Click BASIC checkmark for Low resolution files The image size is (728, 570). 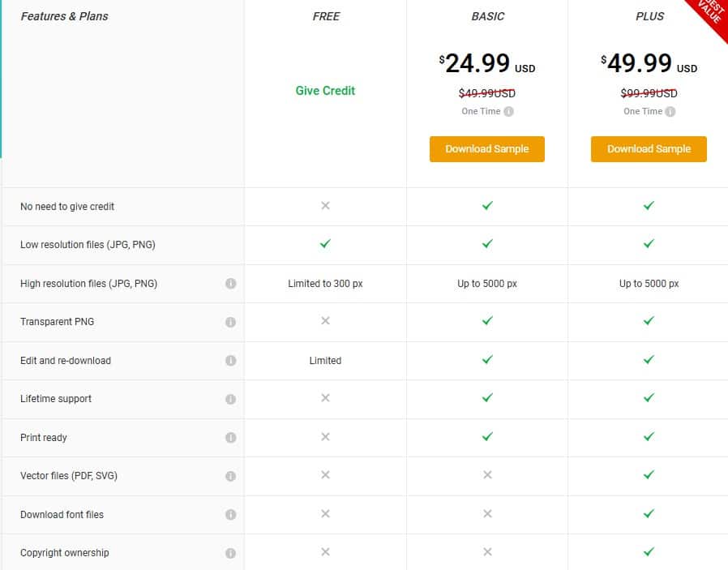pyautogui.click(x=487, y=243)
